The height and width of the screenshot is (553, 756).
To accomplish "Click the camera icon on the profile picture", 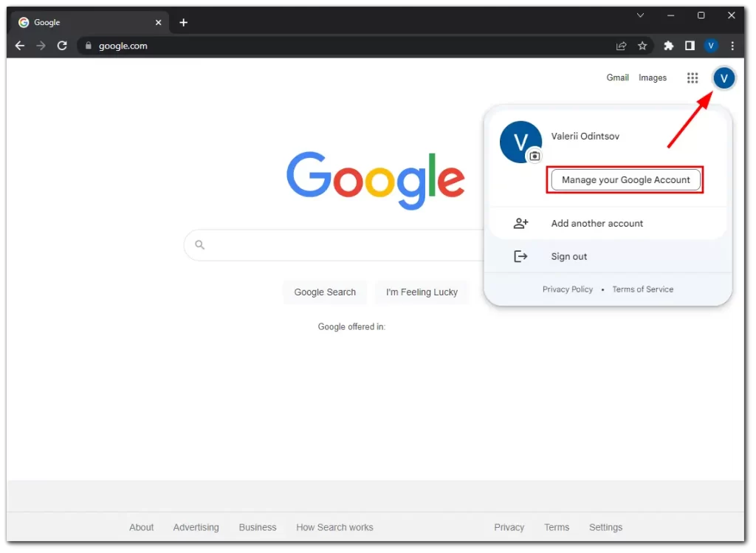I will (x=535, y=157).
